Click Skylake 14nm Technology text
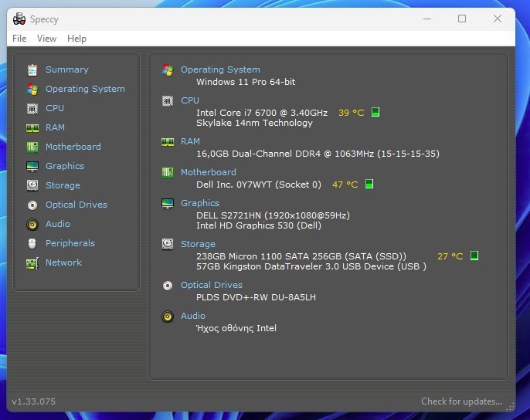Viewport: 530px width, 420px height. click(x=254, y=123)
